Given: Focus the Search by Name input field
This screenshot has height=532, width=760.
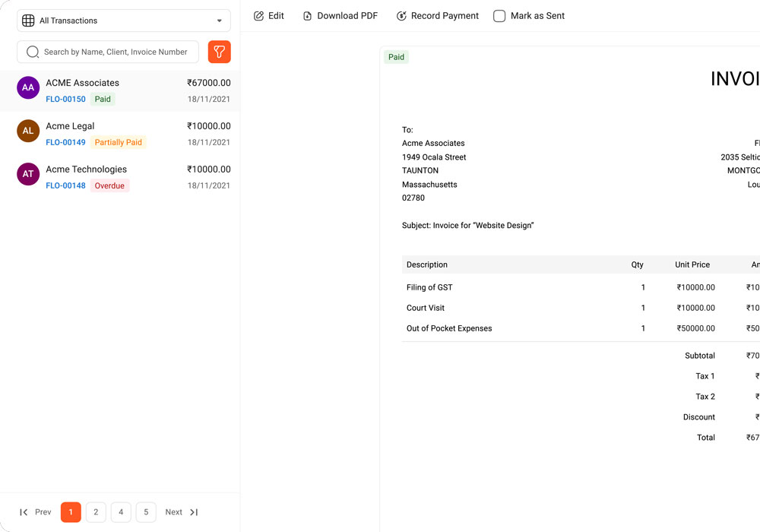Looking at the screenshot, I should click(x=108, y=52).
